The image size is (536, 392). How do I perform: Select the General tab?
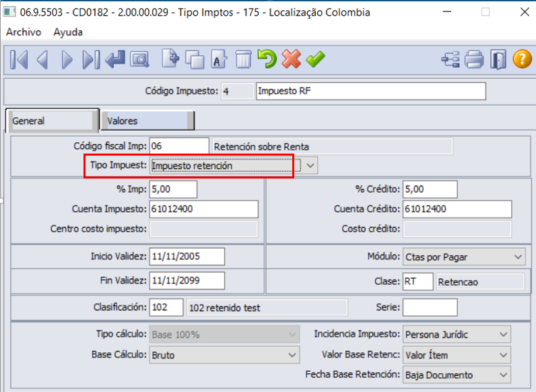coord(52,121)
